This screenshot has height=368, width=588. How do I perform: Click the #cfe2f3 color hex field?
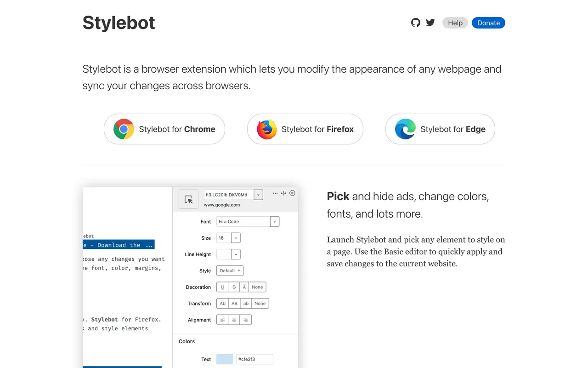point(254,359)
